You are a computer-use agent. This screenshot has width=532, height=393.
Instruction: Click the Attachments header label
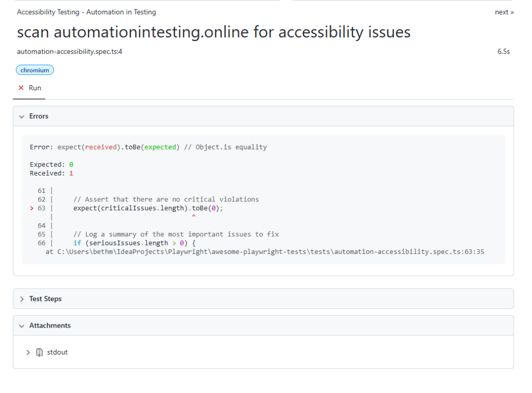(x=50, y=326)
